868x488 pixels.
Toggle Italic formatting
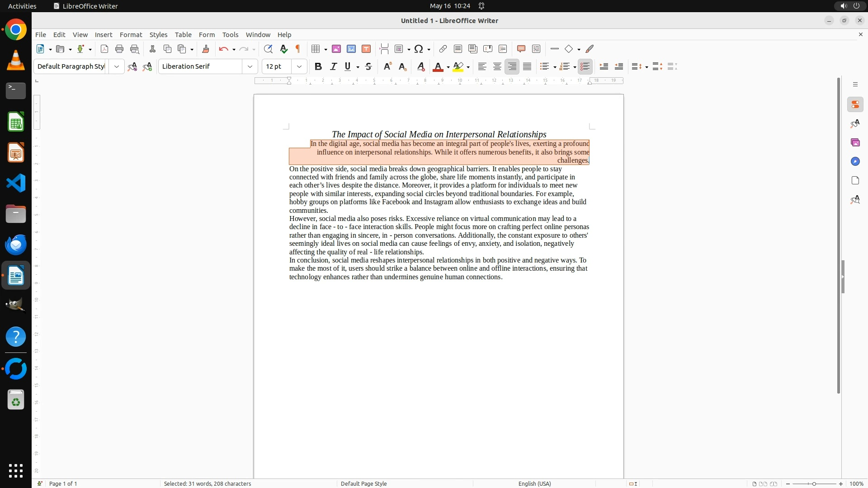(333, 66)
